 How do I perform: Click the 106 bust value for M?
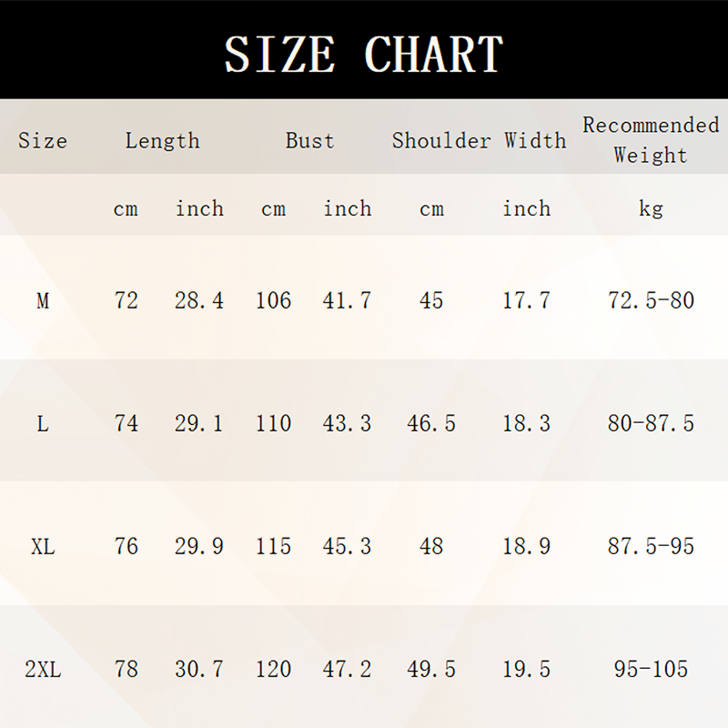point(273,300)
